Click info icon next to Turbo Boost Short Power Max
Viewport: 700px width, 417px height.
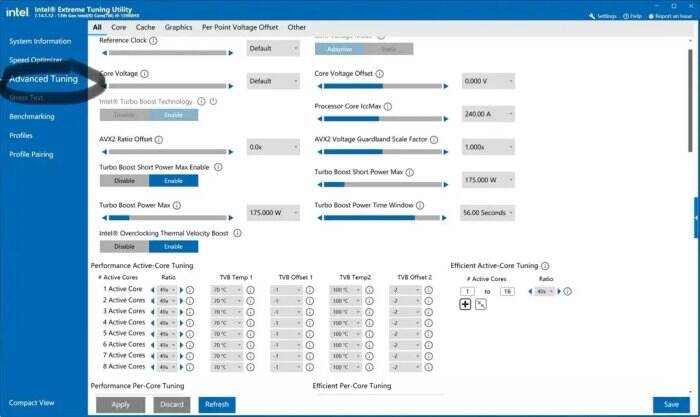(409, 172)
